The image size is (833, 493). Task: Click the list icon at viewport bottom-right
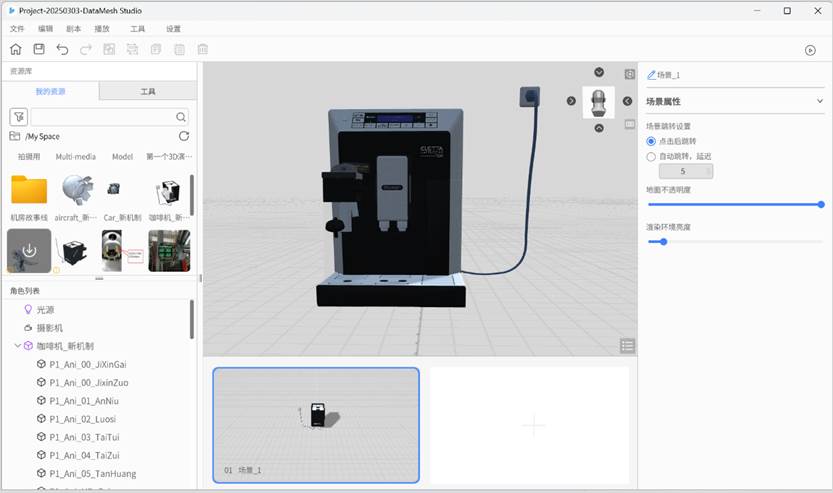(x=627, y=346)
